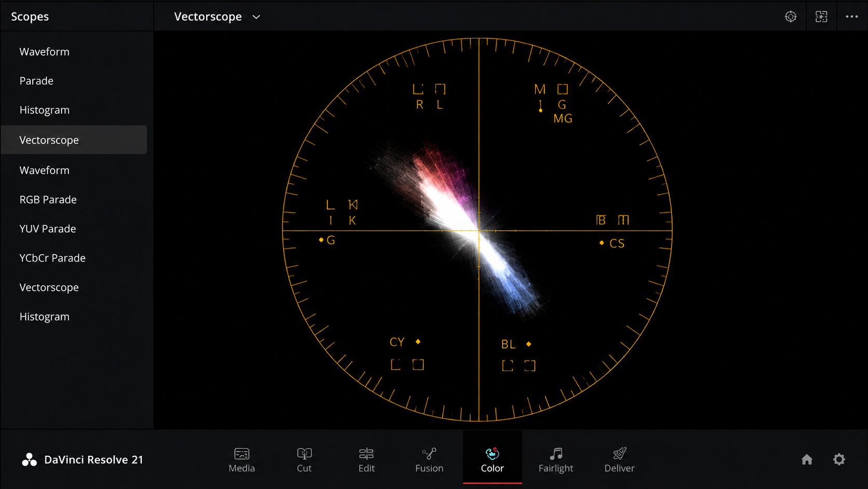868x489 pixels.
Task: Open the three-dot options menu
Action: [852, 17]
